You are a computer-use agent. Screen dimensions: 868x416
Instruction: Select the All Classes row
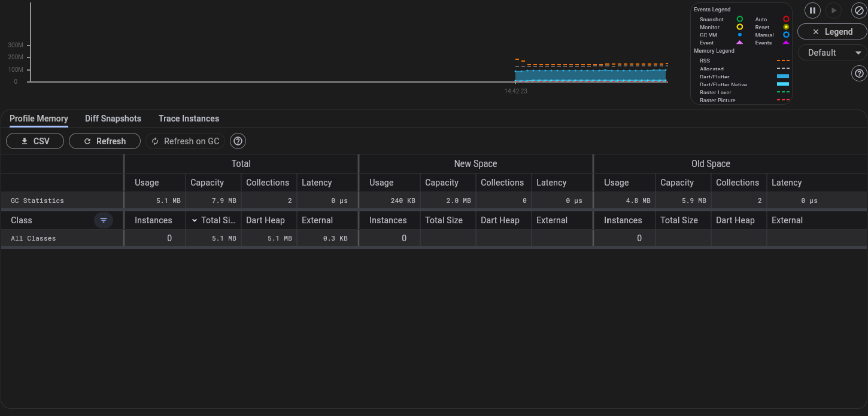click(x=434, y=238)
